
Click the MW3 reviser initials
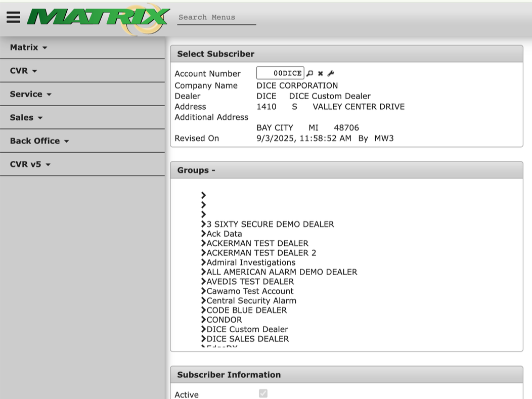pos(384,138)
